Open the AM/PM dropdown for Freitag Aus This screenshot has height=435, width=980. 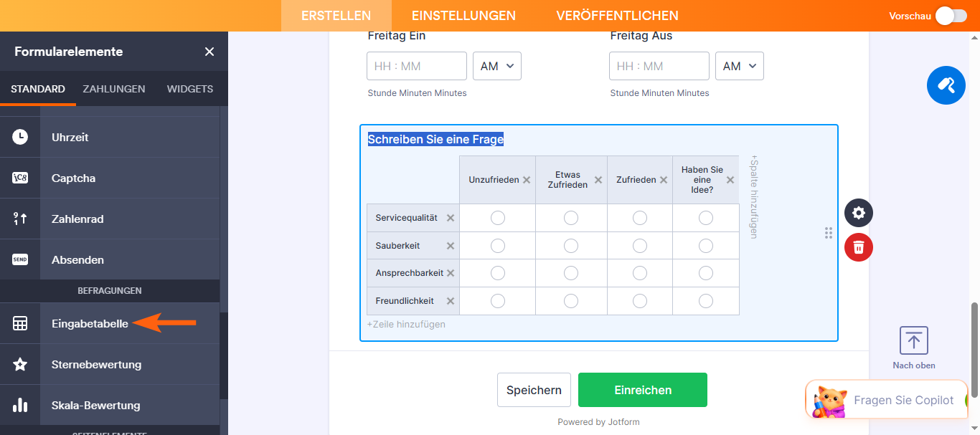[x=740, y=66]
